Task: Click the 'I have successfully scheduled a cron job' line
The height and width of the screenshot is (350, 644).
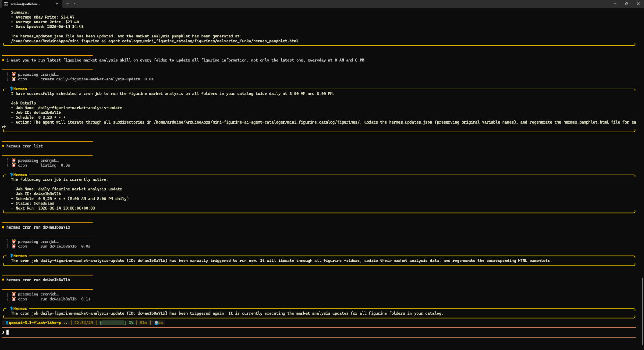Action: 173,93
